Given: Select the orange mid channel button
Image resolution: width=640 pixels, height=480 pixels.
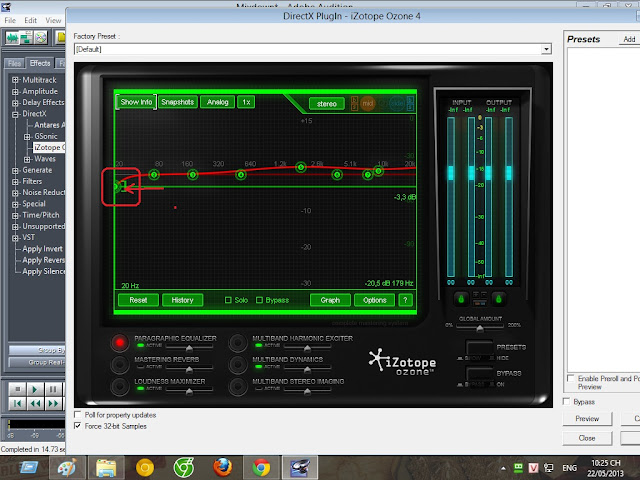Looking at the screenshot, I should pos(368,103).
